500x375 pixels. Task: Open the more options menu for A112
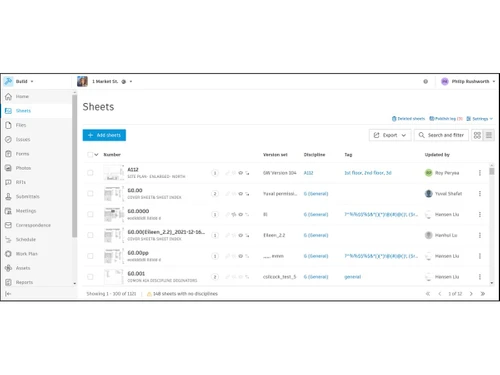click(x=480, y=173)
